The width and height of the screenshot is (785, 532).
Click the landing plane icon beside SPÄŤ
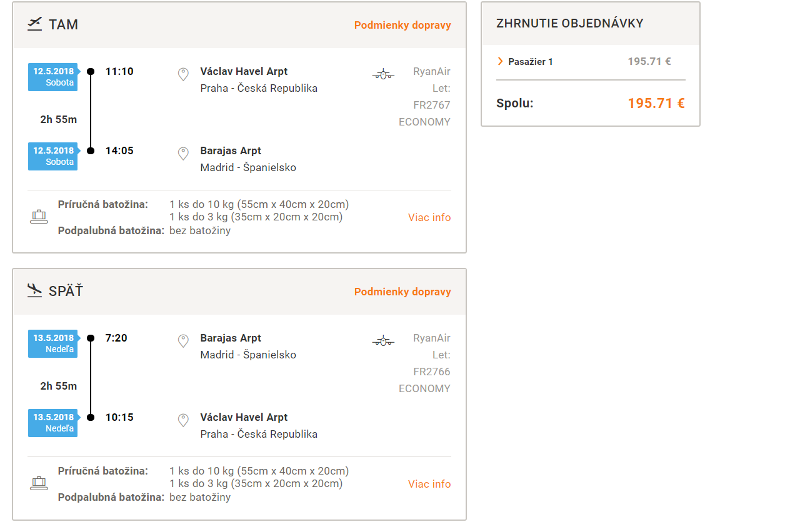click(x=34, y=291)
